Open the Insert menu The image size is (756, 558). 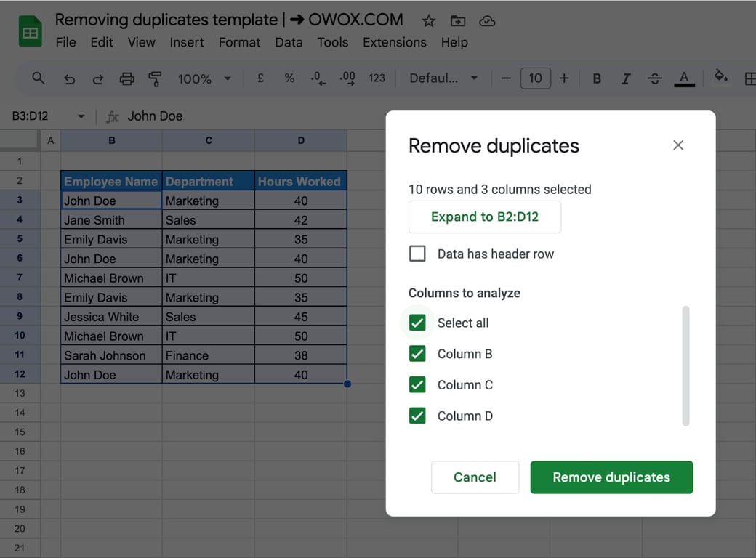187,42
